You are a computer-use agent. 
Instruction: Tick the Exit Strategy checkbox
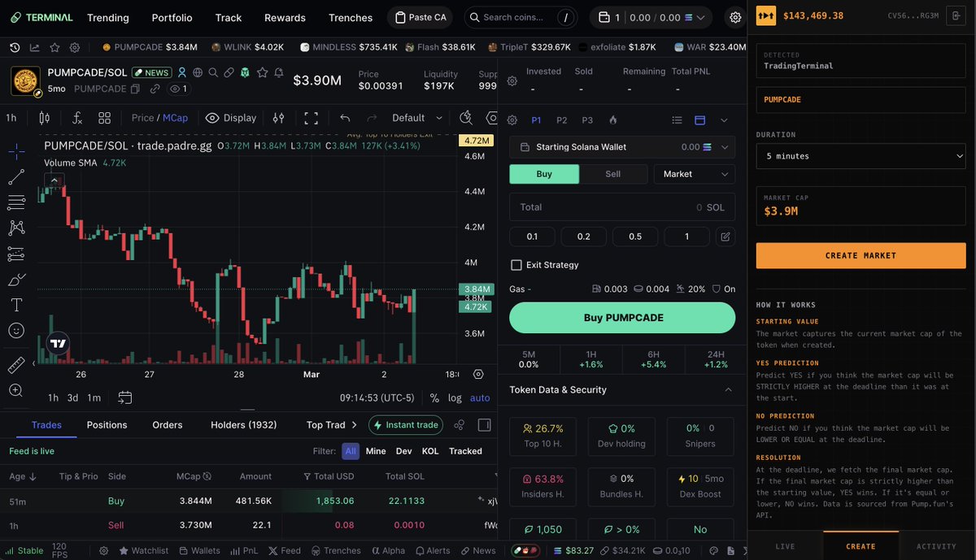click(516, 265)
